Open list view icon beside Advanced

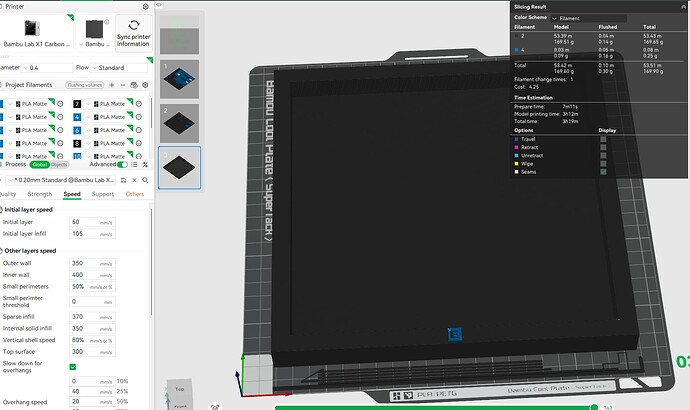134,165
